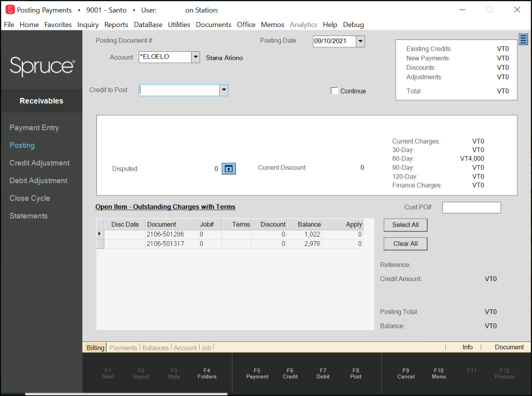Click the Cust PO# input field
Image resolution: width=532 pixels, height=396 pixels.
click(471, 207)
